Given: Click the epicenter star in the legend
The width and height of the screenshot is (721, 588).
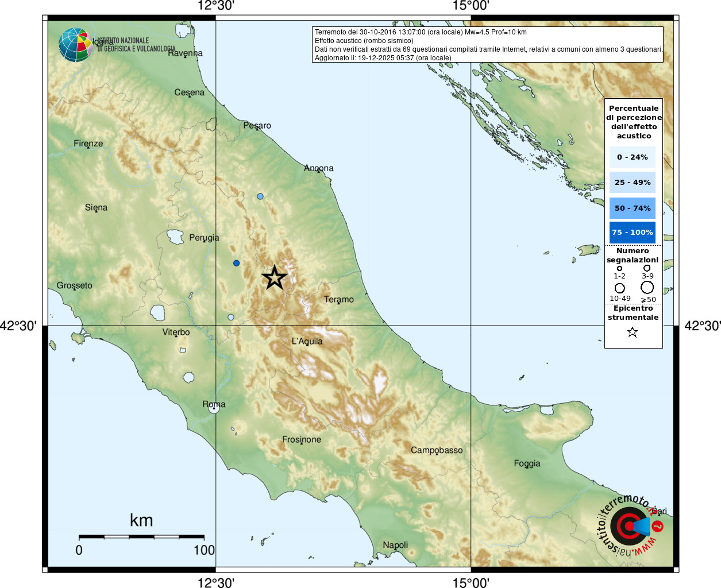Looking at the screenshot, I should coord(633,332).
